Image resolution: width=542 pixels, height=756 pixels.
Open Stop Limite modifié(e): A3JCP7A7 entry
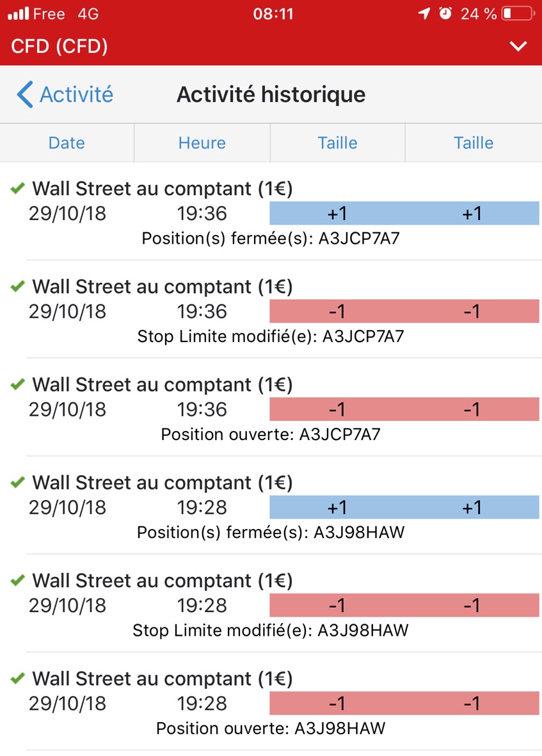(271, 336)
